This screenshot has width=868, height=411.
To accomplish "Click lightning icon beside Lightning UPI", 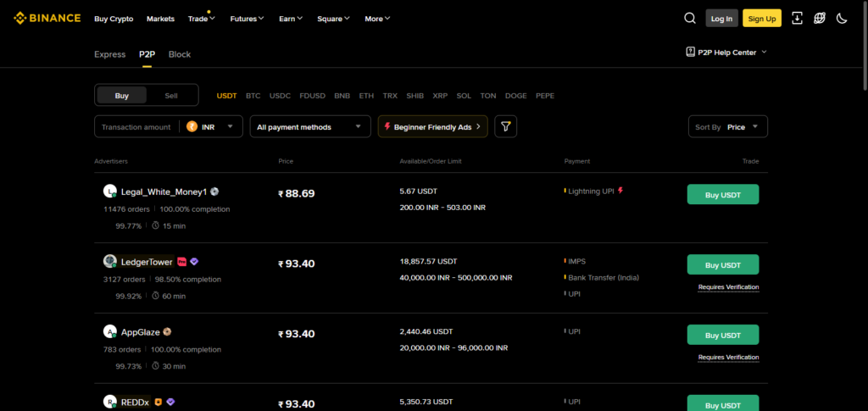I will (x=620, y=191).
